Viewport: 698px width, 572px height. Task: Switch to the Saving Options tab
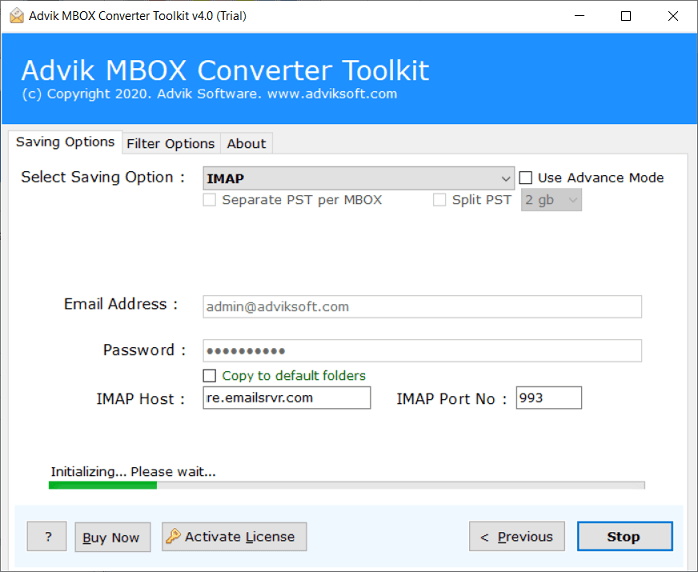pos(65,142)
